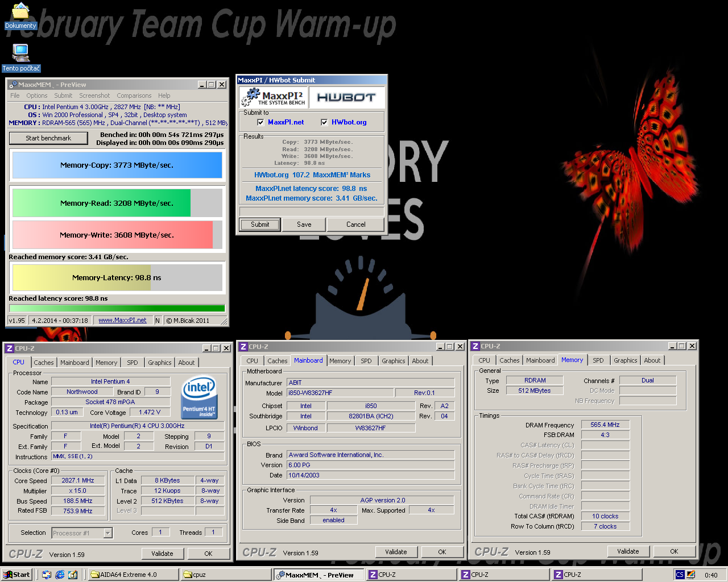
Task: Click the '10 clocks' Total CAS# value
Action: click(605, 516)
